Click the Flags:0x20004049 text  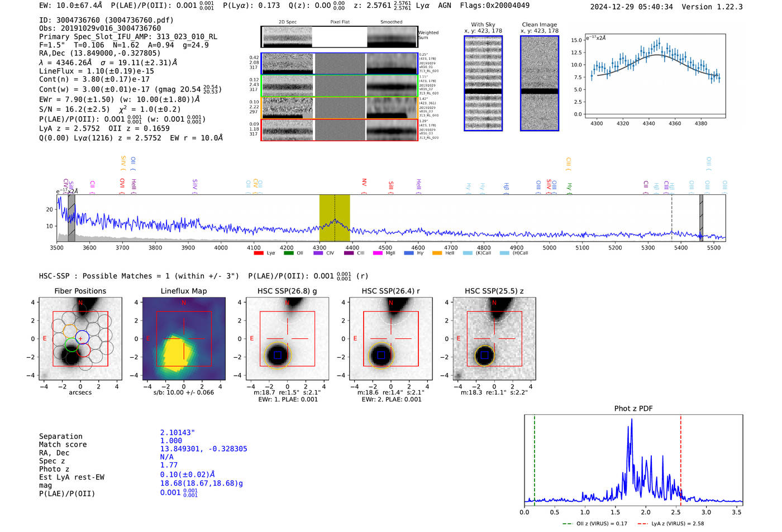coord(495,6)
